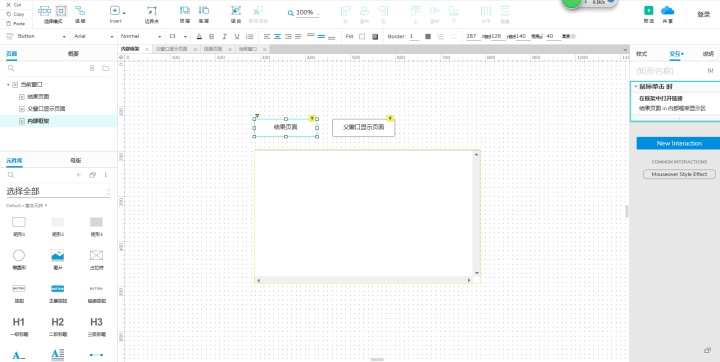Toggle underline formatting
Screen dimensions: 720x362
tap(237, 36)
